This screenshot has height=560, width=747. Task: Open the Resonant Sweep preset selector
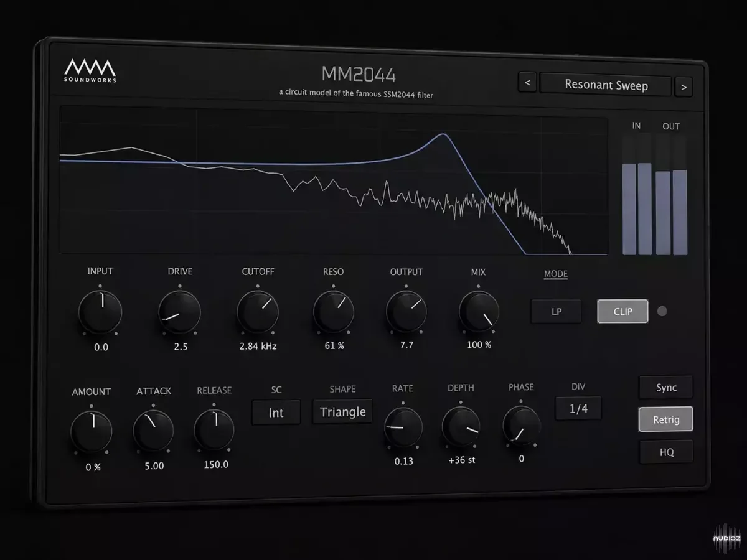pos(606,85)
